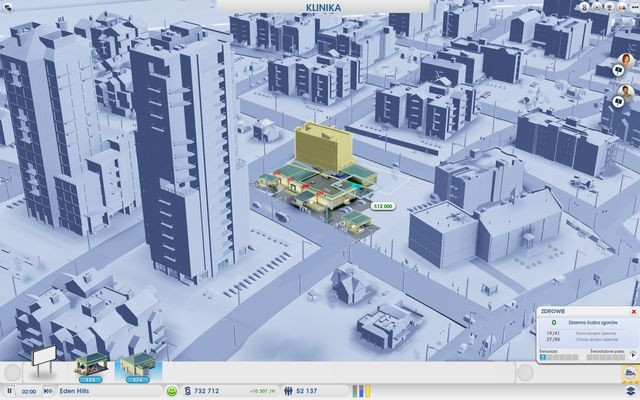Open the friends list icon
The width and height of the screenshot is (640, 400).
pyautogui.click(x=622, y=7)
